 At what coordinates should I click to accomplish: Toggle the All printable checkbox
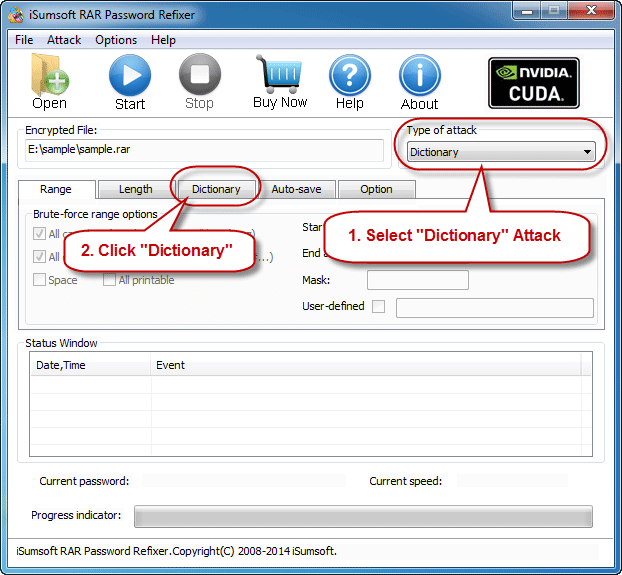tap(109, 280)
